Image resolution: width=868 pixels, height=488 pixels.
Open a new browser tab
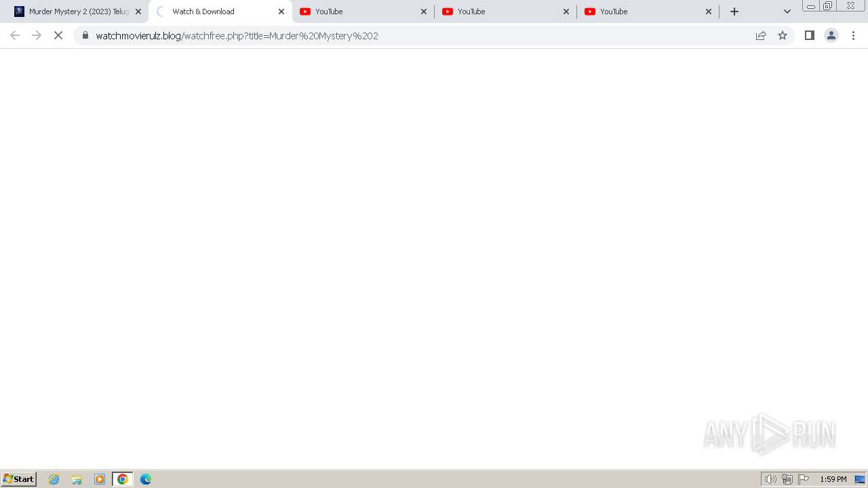734,12
